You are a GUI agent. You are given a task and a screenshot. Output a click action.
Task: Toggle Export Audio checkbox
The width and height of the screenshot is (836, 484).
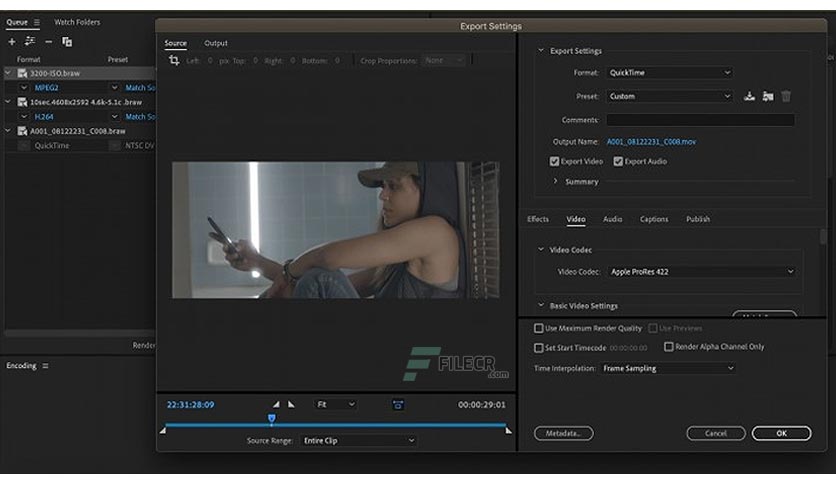(618, 162)
